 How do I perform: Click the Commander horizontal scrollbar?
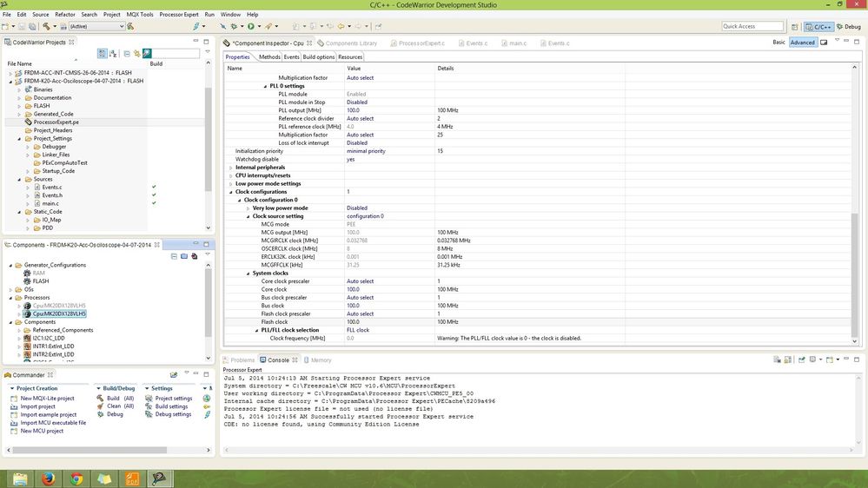coord(89,451)
